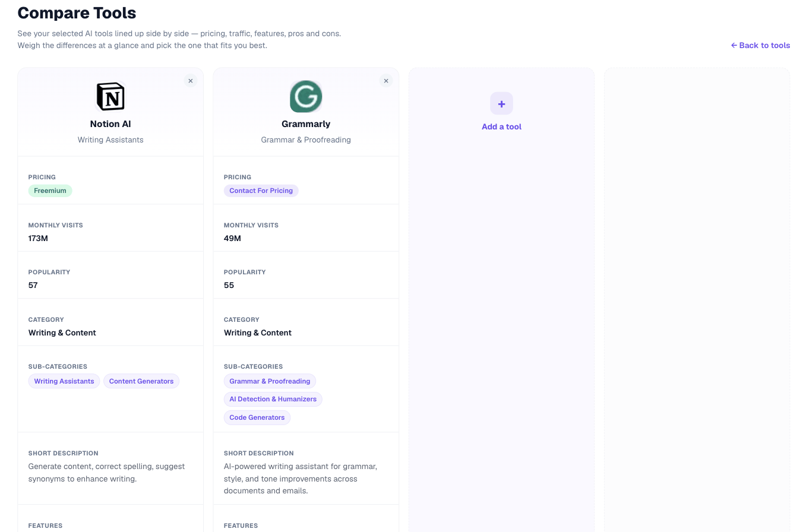Click the Notion AI logo
The width and height of the screenshot is (809, 532).
110,96
